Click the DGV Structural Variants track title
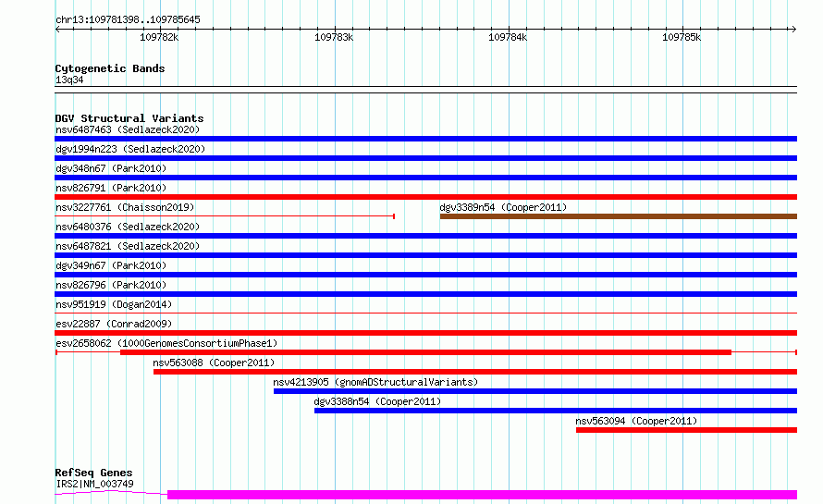The height and width of the screenshot is (504, 823). [x=129, y=118]
